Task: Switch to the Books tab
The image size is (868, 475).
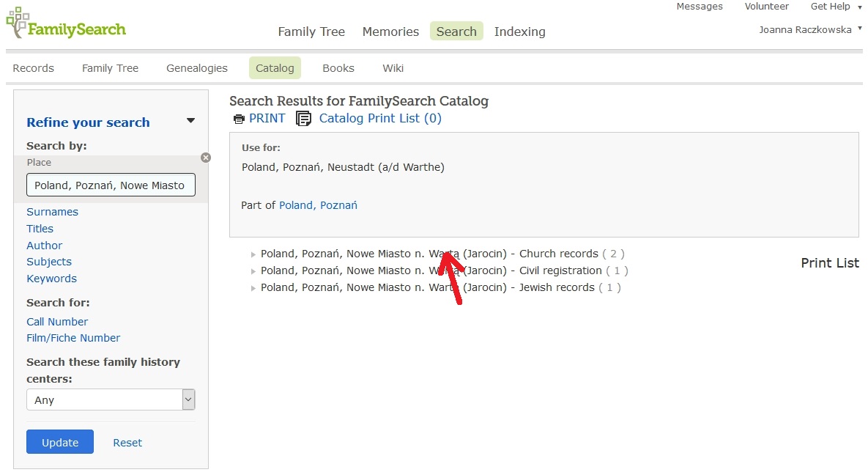Action: [338, 68]
